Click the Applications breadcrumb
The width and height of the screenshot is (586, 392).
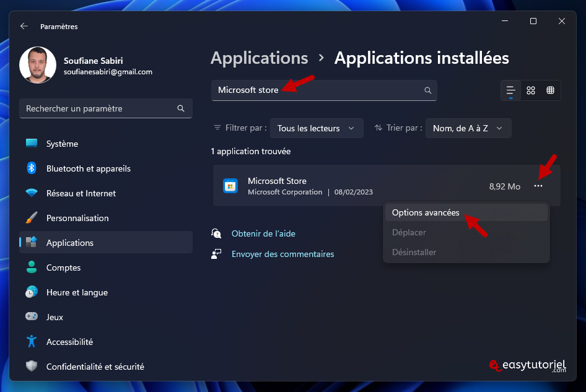pos(260,58)
